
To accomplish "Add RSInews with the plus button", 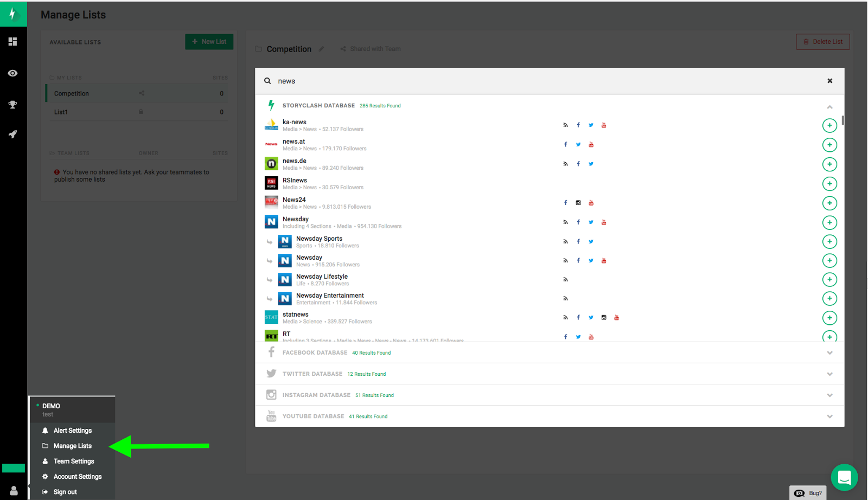I will pos(829,184).
